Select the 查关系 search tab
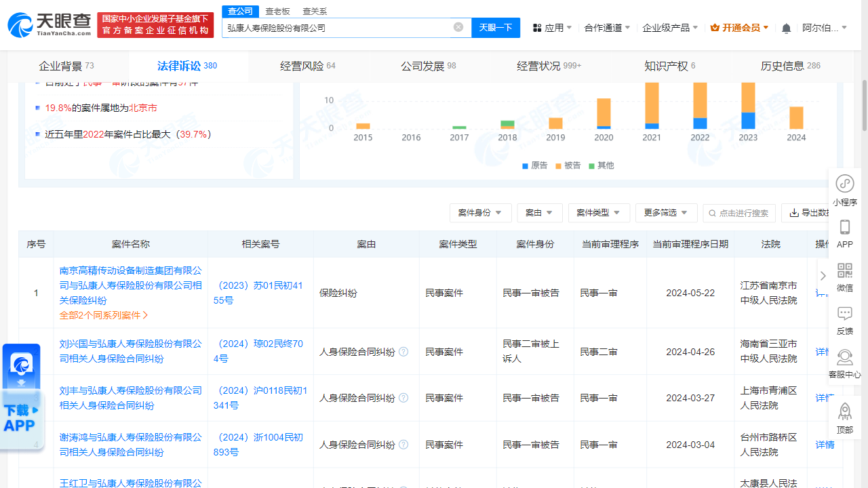868x488 pixels. [315, 11]
